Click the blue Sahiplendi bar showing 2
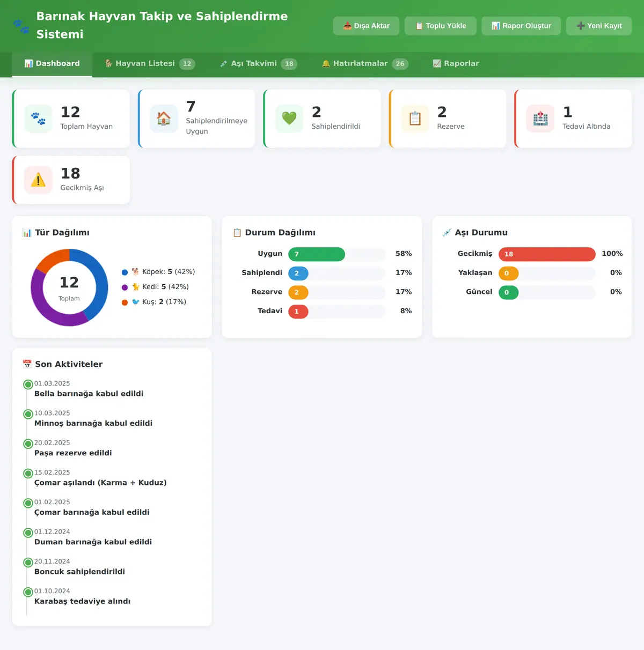The image size is (644, 650). [x=298, y=274]
